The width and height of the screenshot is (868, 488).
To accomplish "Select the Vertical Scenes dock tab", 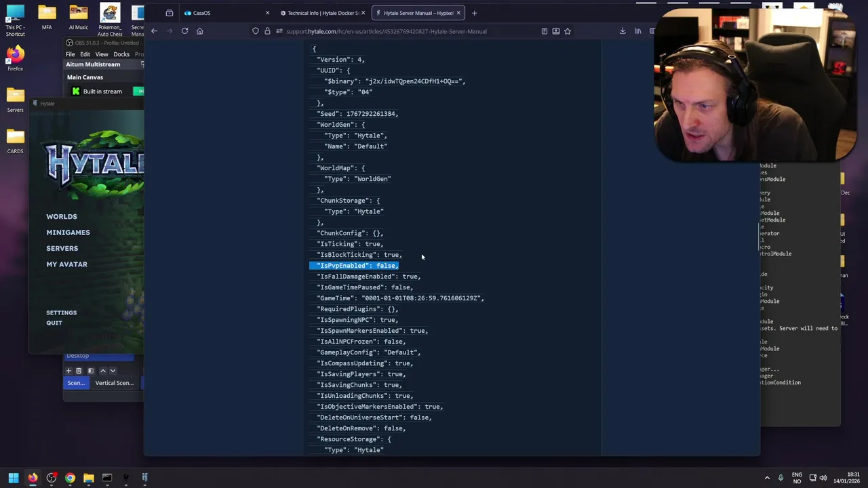I will [x=114, y=383].
